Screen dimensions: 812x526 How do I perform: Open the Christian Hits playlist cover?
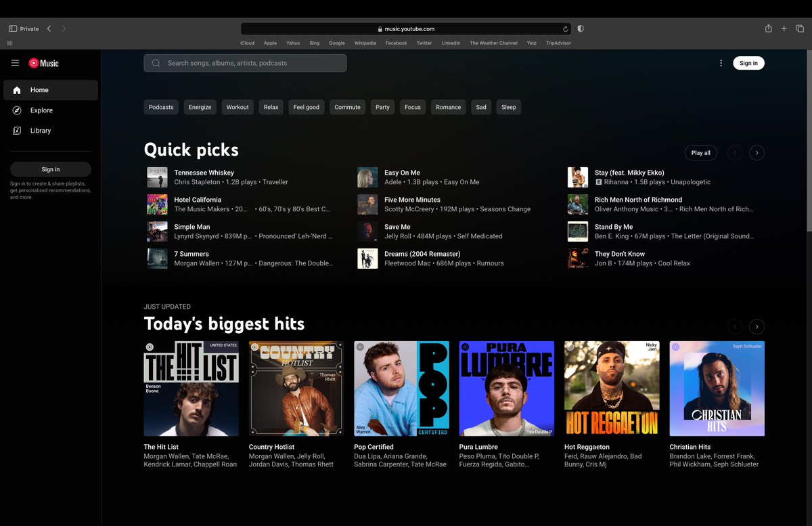coord(717,389)
